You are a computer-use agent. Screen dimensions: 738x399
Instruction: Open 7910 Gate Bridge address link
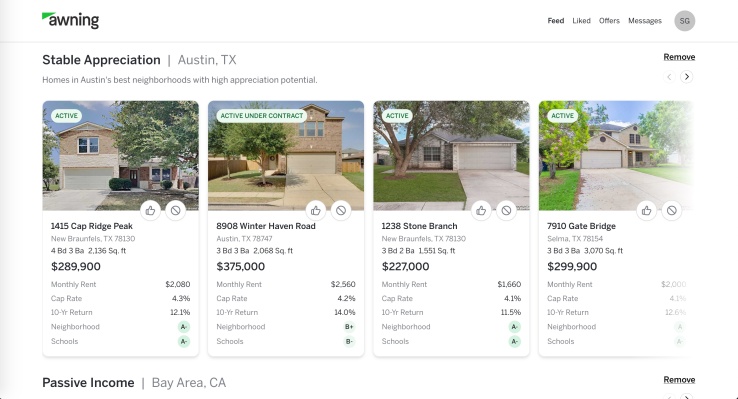coord(581,226)
